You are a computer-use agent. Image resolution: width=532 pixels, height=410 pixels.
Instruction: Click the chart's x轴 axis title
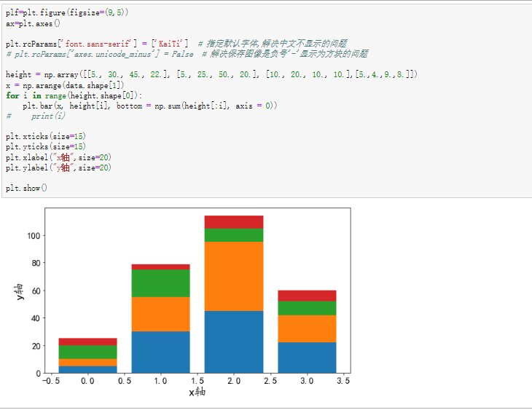[197, 393]
